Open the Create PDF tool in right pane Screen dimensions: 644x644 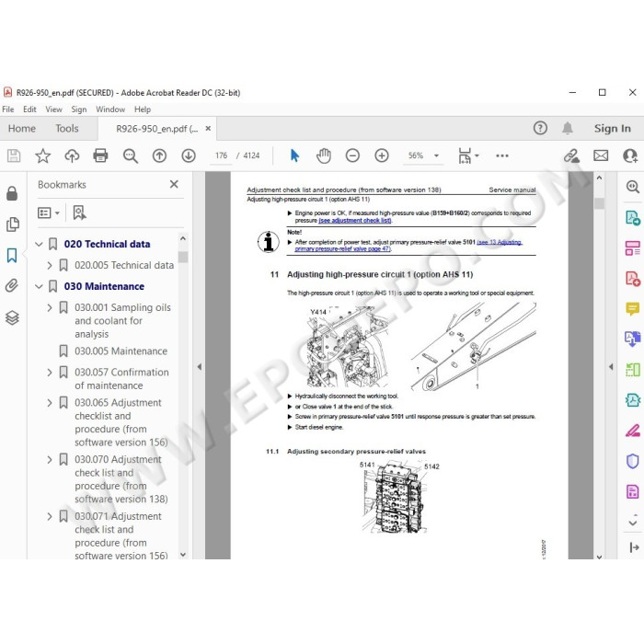point(633,279)
